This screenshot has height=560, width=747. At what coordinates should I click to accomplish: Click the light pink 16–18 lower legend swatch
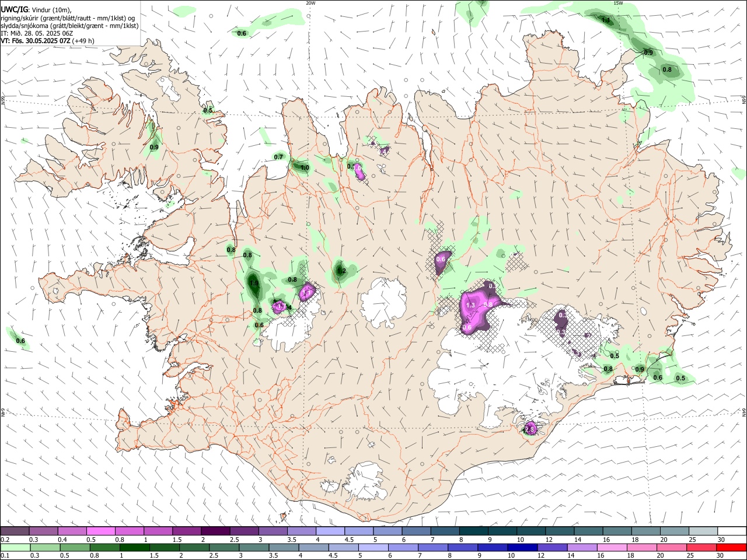click(612, 547)
